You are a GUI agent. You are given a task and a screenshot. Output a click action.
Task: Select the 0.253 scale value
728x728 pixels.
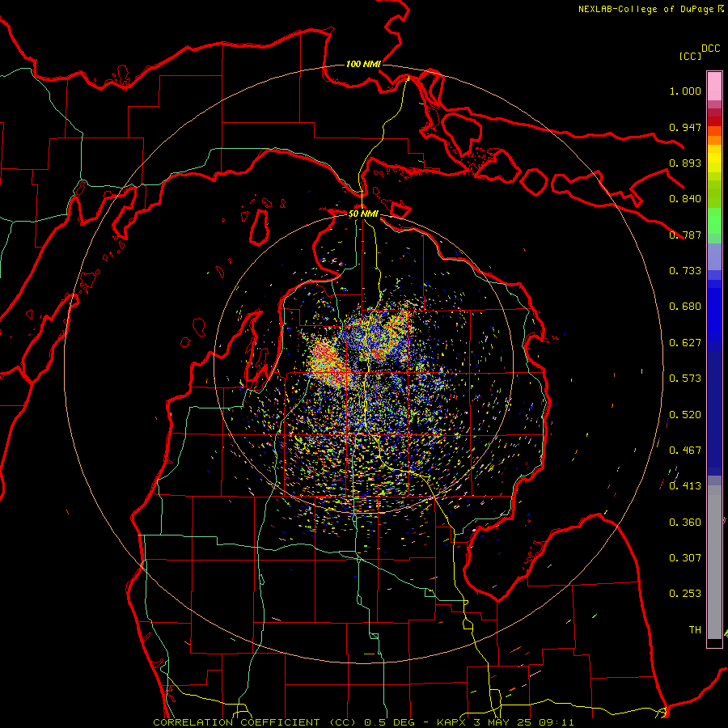[685, 594]
